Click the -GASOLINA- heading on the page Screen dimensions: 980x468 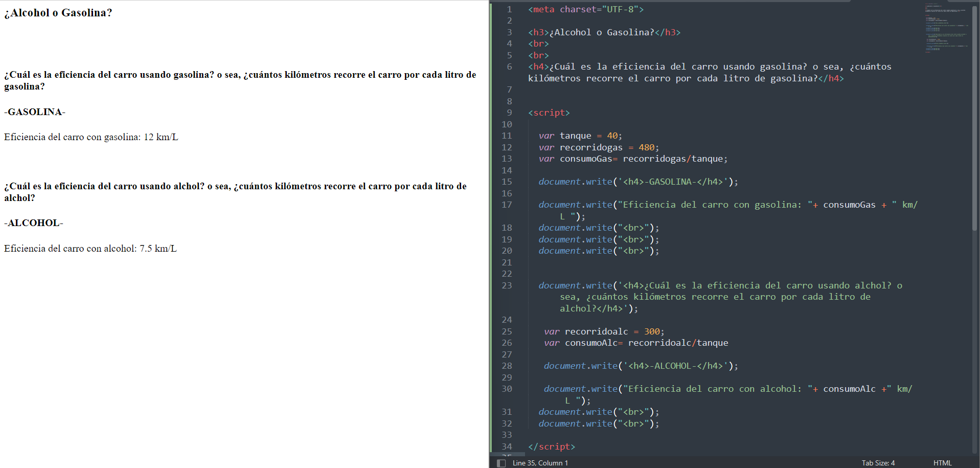coord(35,112)
